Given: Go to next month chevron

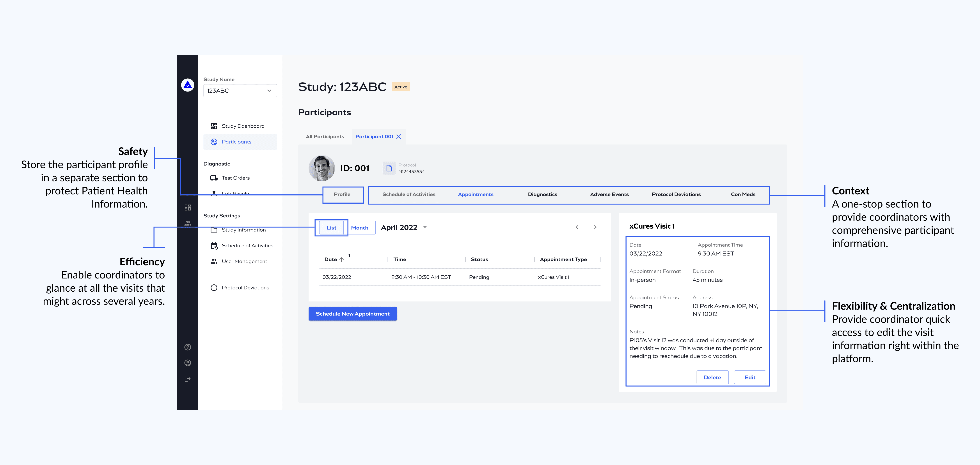Looking at the screenshot, I should pos(595,227).
